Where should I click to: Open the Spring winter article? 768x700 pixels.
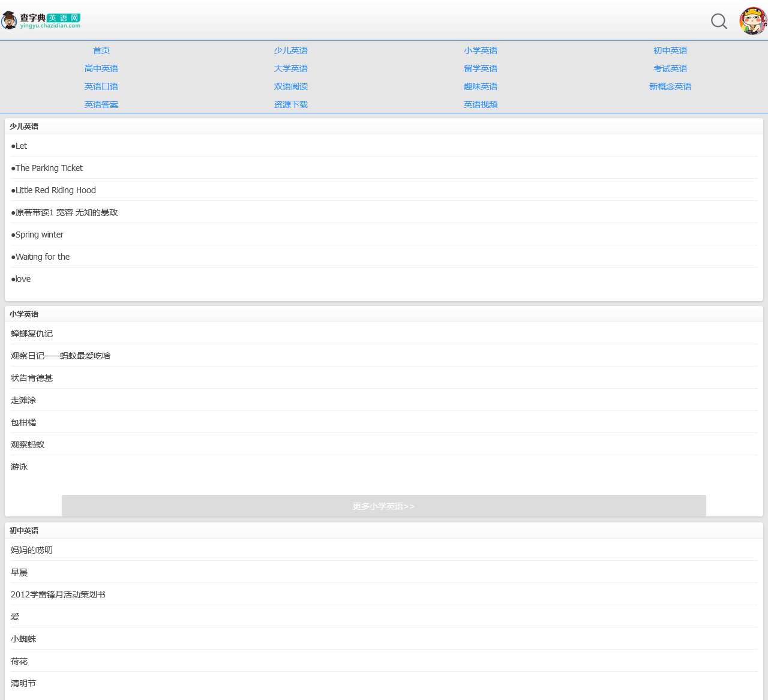pyautogui.click(x=39, y=235)
